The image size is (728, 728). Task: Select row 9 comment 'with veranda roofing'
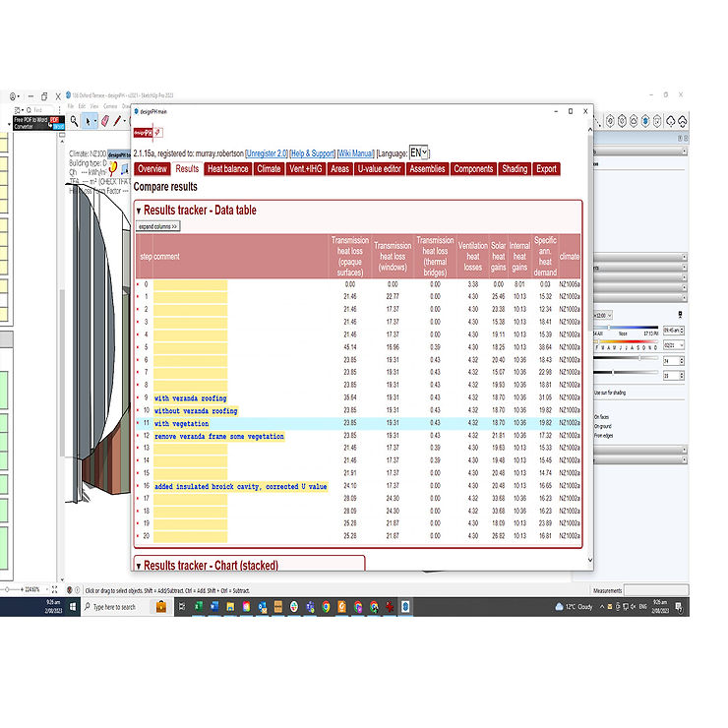pos(190,398)
